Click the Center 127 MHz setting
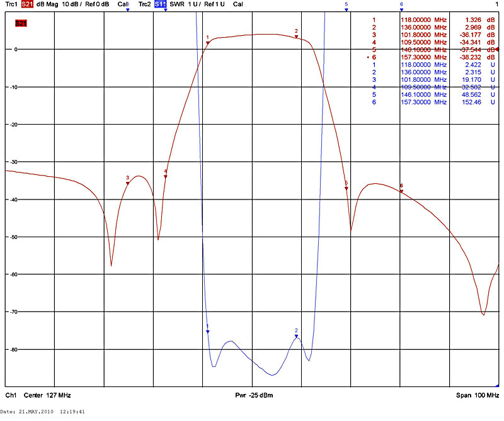 (47, 395)
